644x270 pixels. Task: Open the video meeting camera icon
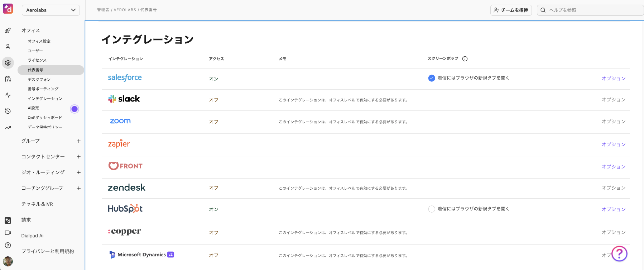[8, 233]
